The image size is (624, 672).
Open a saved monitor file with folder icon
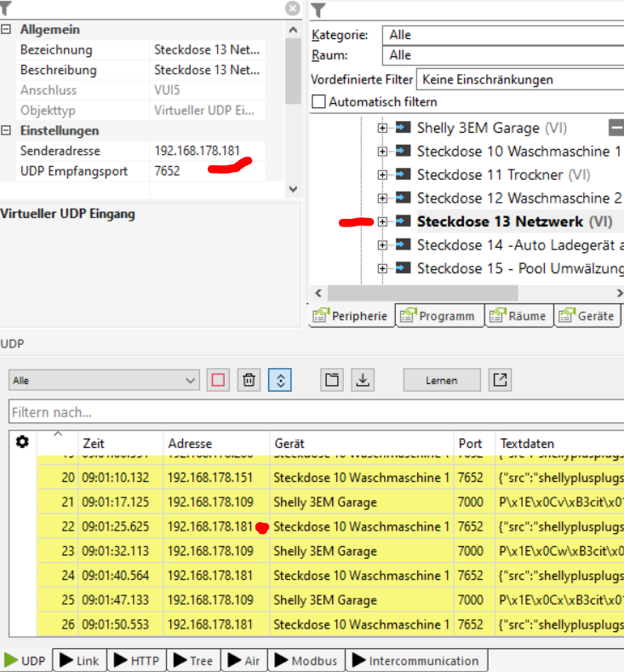pos(332,380)
